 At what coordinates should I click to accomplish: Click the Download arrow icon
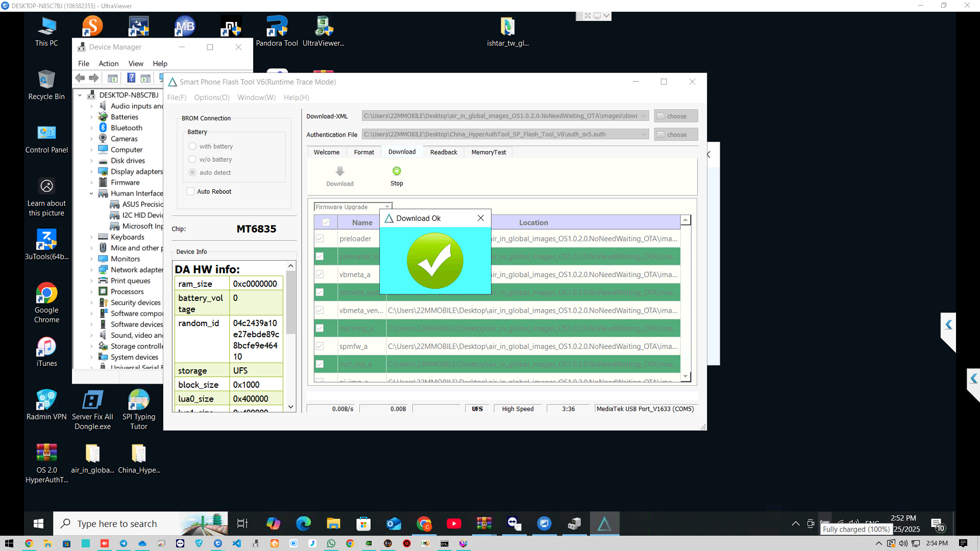(340, 171)
